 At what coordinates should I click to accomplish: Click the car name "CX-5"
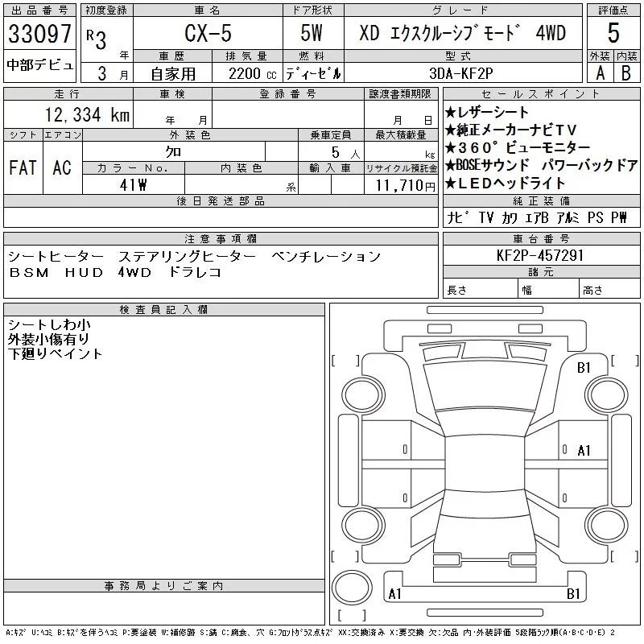click(208, 33)
